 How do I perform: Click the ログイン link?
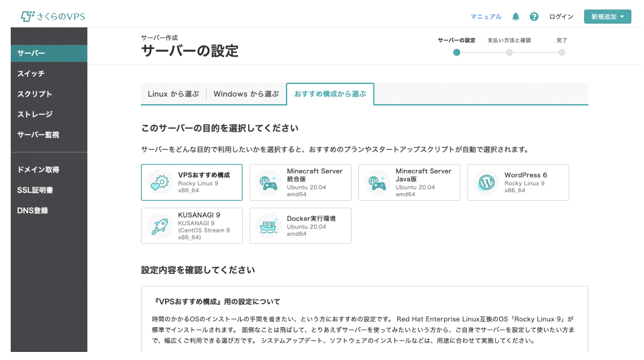tap(561, 17)
